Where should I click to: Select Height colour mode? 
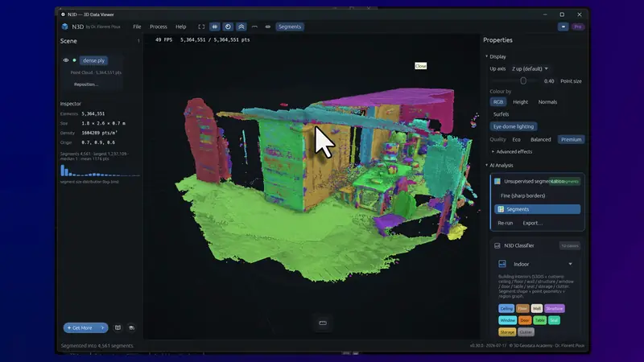tap(520, 102)
